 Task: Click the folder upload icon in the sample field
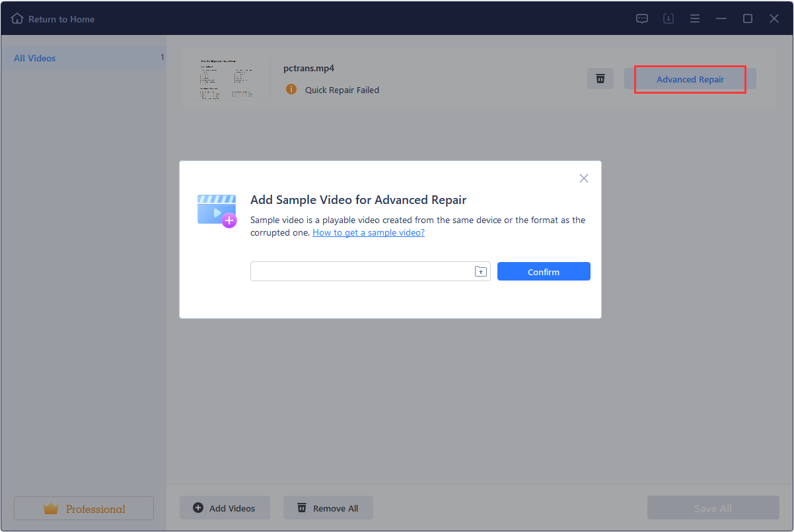tap(481, 271)
